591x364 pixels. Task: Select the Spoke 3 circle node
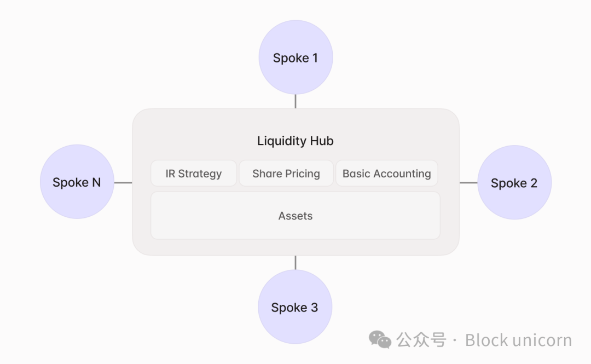pyautogui.click(x=295, y=307)
